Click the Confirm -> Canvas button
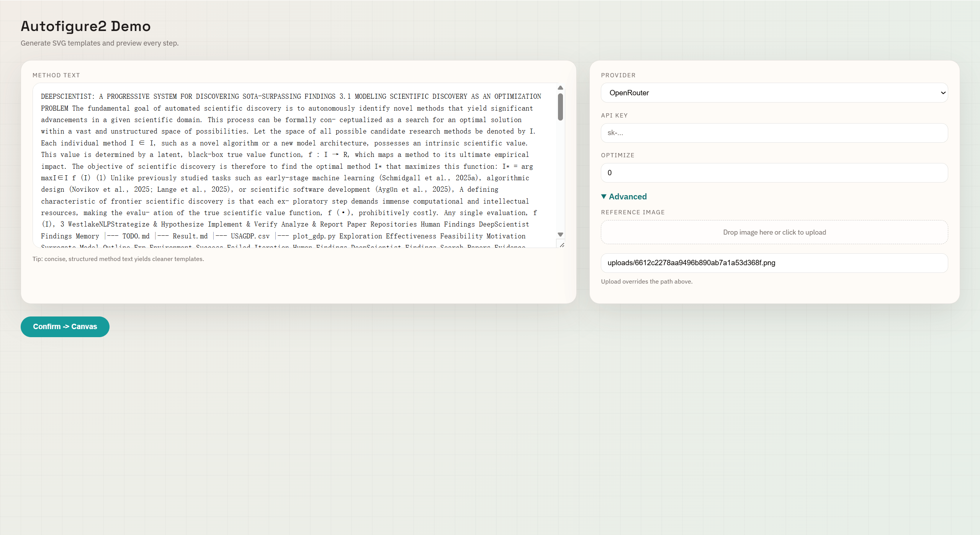 (x=65, y=326)
